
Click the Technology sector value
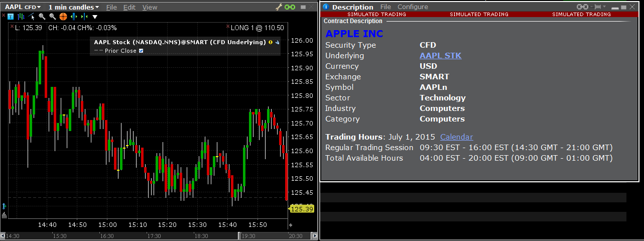[443, 98]
